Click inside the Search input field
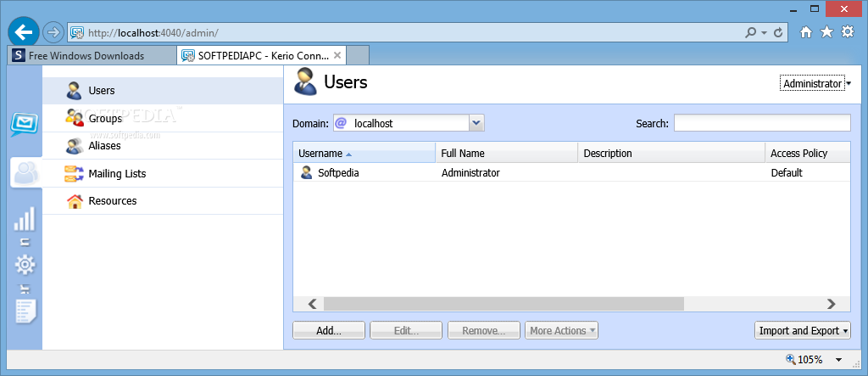The width and height of the screenshot is (868, 376). [x=762, y=123]
